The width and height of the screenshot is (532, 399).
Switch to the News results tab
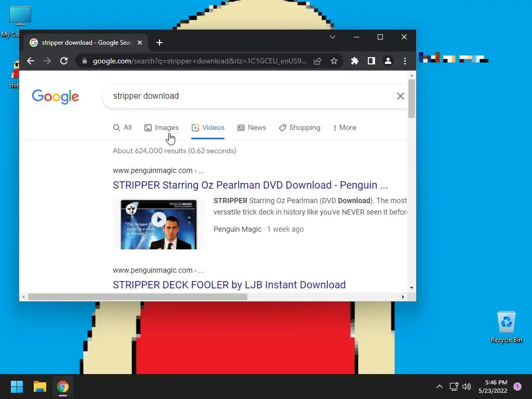(x=252, y=128)
